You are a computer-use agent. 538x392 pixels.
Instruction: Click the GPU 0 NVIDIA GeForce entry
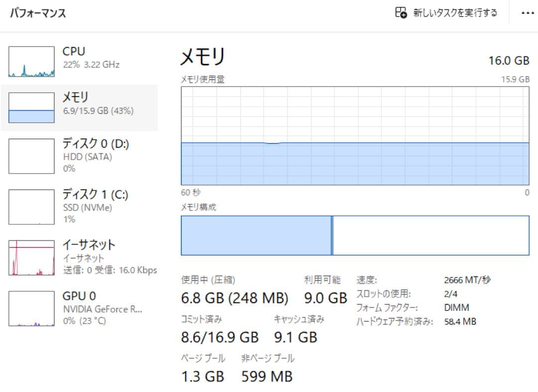pos(102,309)
